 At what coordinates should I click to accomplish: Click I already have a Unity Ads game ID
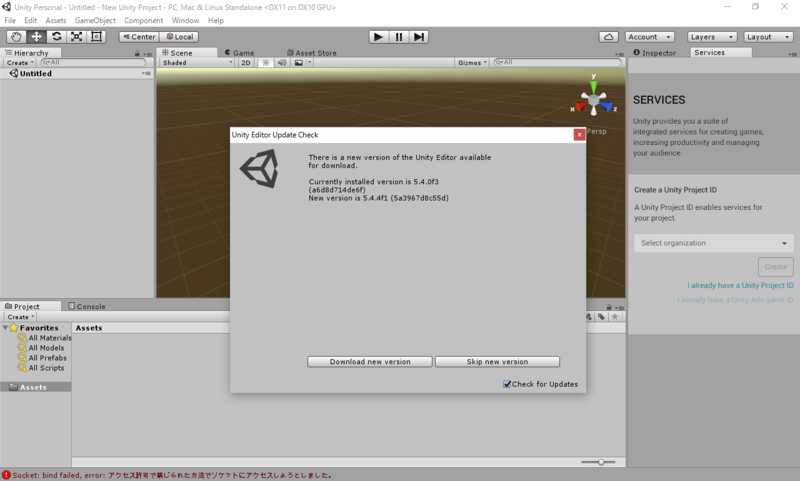[x=735, y=300]
